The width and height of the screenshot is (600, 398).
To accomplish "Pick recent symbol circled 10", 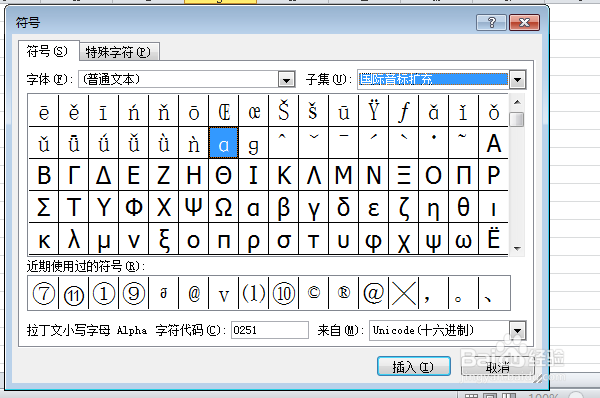I will point(284,293).
